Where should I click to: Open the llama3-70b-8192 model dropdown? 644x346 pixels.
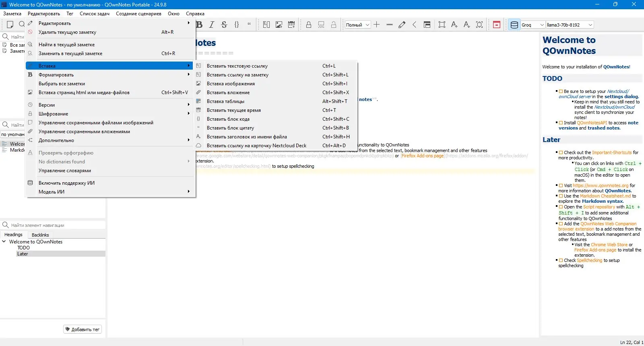click(x=570, y=25)
